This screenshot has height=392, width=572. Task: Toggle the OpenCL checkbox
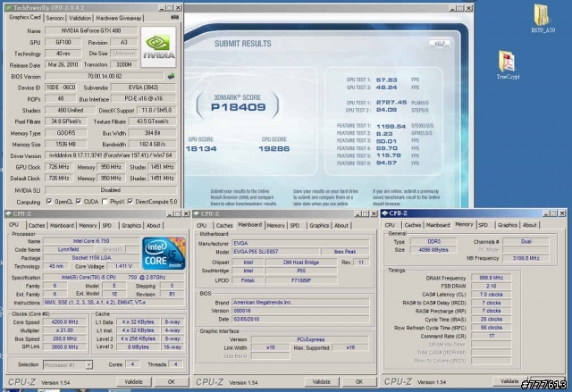[49, 202]
